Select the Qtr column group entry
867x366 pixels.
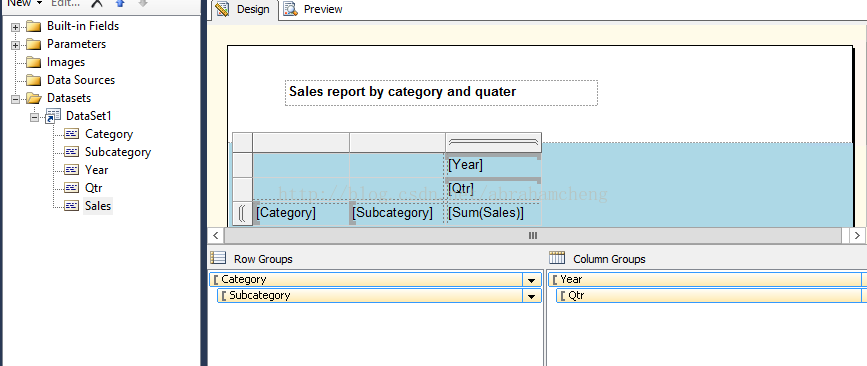click(709, 296)
